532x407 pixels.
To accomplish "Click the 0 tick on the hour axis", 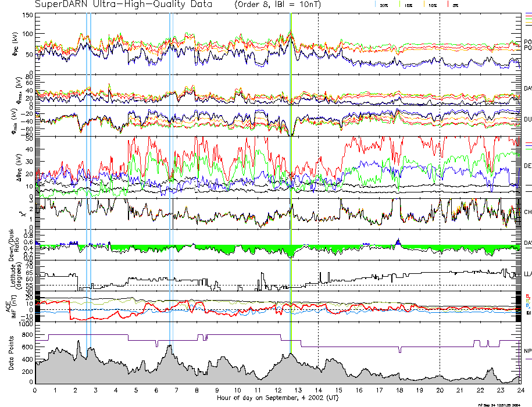I will pyautogui.click(x=35, y=390).
